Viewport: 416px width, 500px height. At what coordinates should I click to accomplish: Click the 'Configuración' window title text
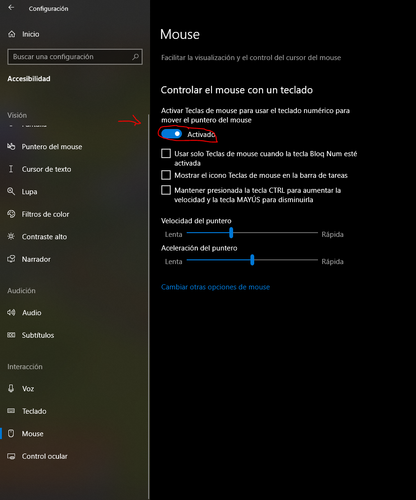click(x=48, y=9)
